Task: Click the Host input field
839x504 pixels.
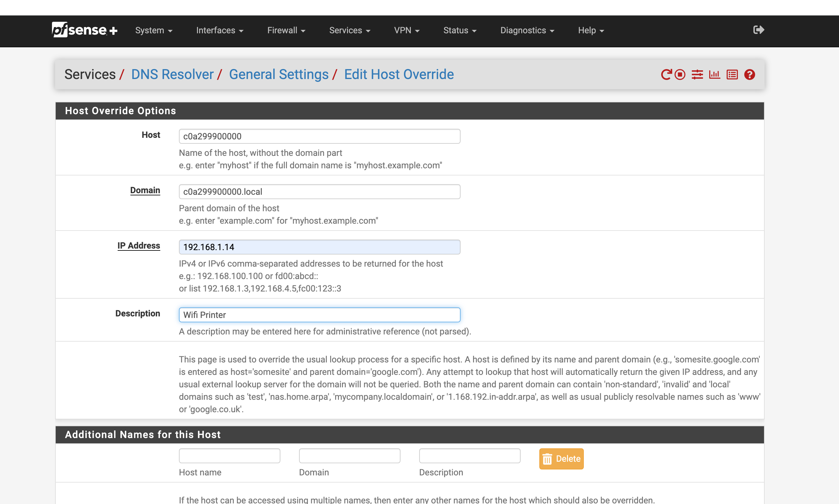Action: [x=319, y=136]
